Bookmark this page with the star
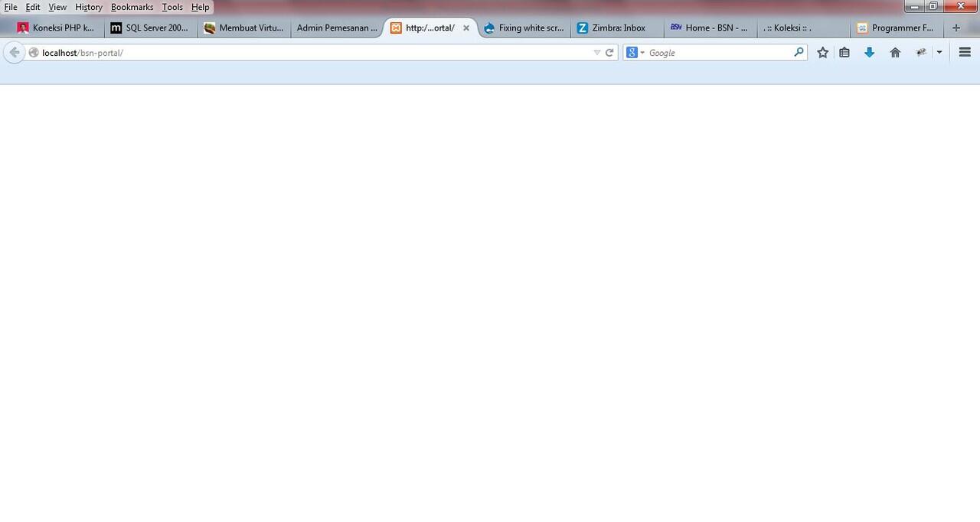Screen dimensions: 980x522 click(x=823, y=52)
